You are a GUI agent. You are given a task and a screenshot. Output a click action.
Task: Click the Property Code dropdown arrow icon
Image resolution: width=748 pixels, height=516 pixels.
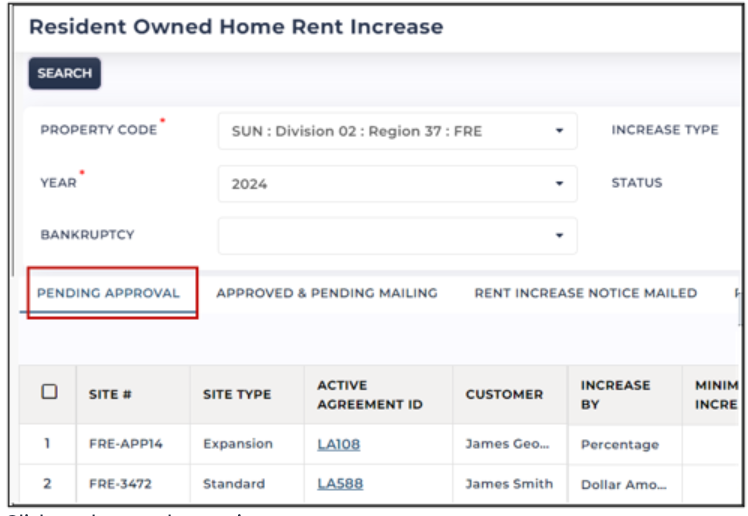[559, 131]
